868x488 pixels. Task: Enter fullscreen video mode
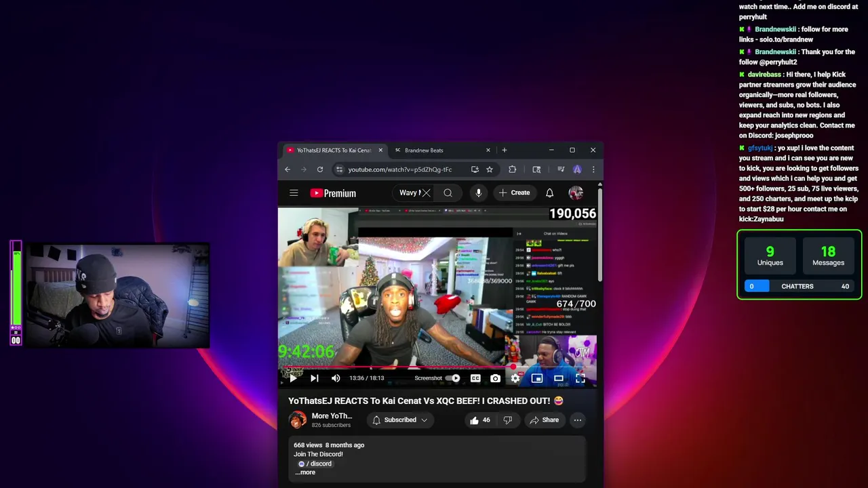click(580, 378)
